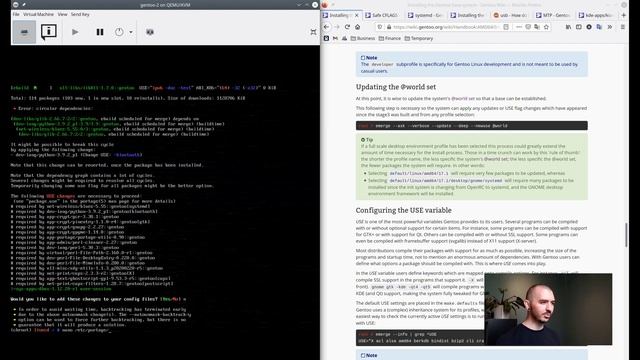640x360 pixels.
Task: Open the Virtual Machine menu
Action: coord(38,14)
